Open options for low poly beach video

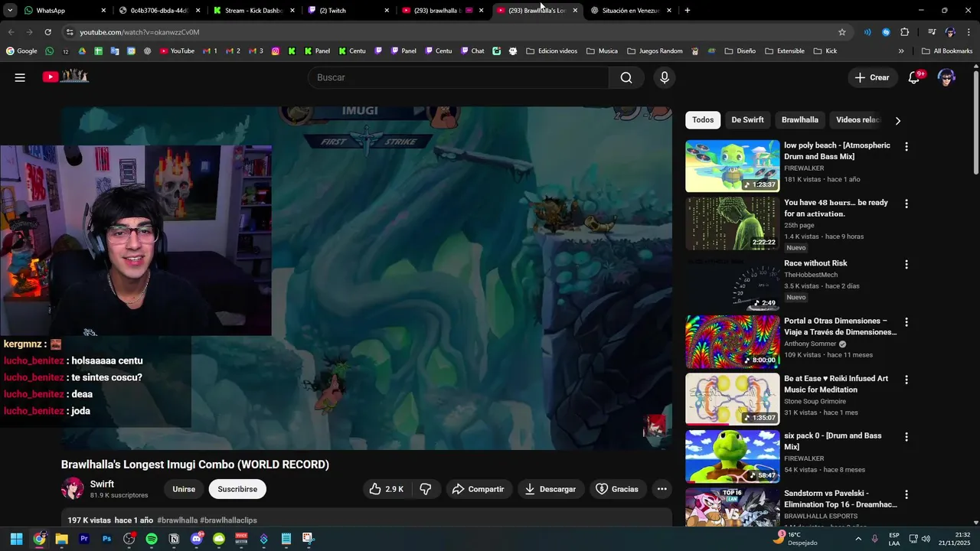coord(906,146)
